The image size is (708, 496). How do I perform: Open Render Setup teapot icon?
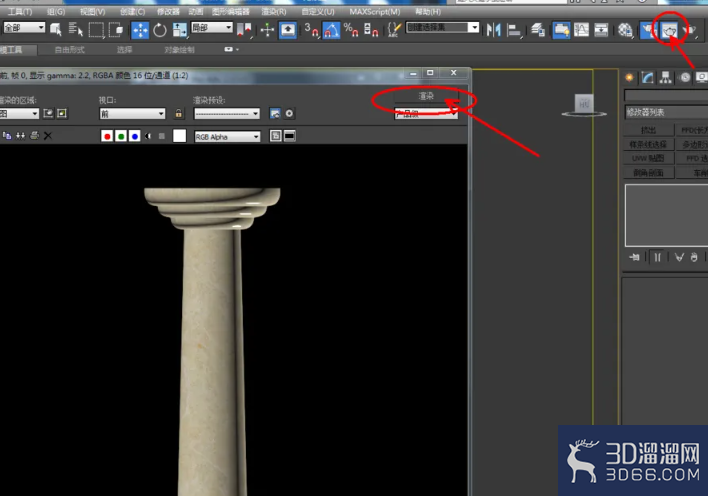tap(648, 30)
